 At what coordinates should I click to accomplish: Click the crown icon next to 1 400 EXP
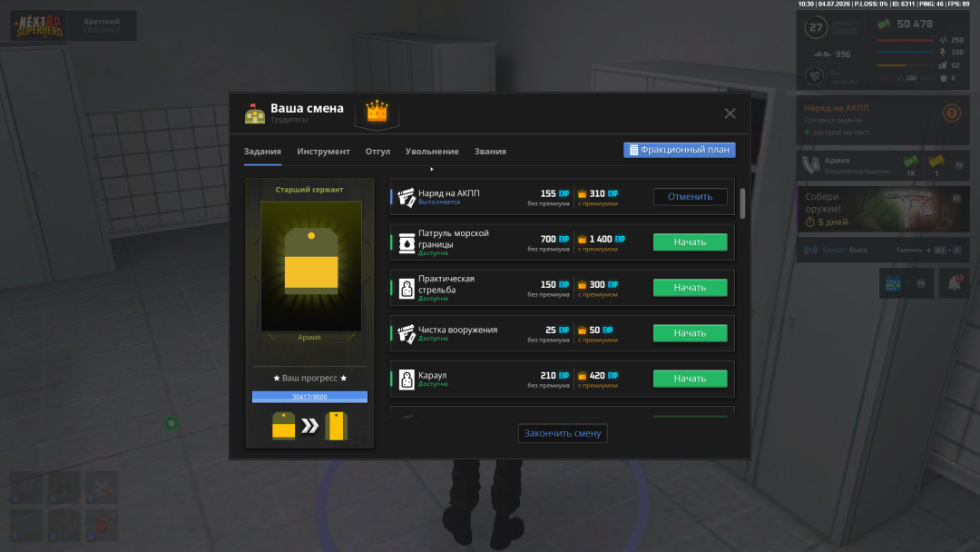tap(582, 240)
